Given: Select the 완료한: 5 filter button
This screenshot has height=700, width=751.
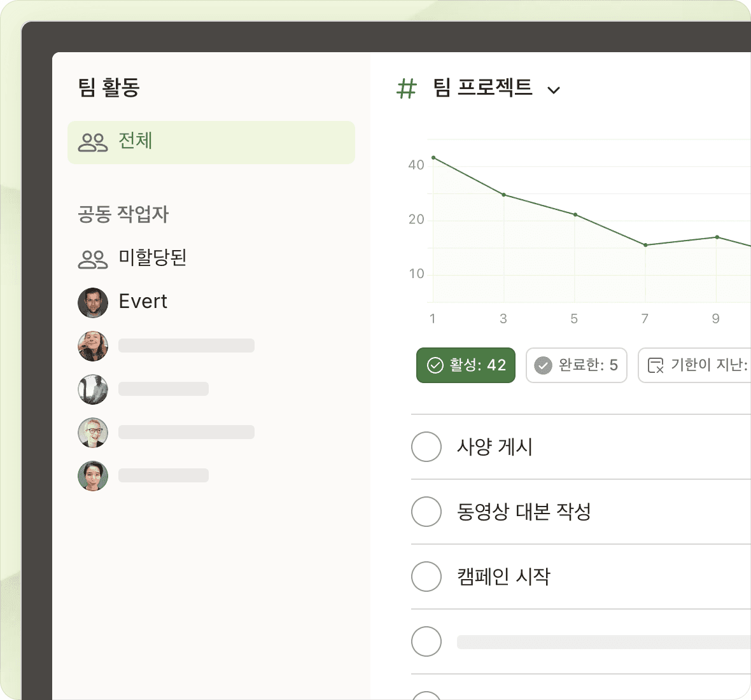Looking at the screenshot, I should click(577, 365).
